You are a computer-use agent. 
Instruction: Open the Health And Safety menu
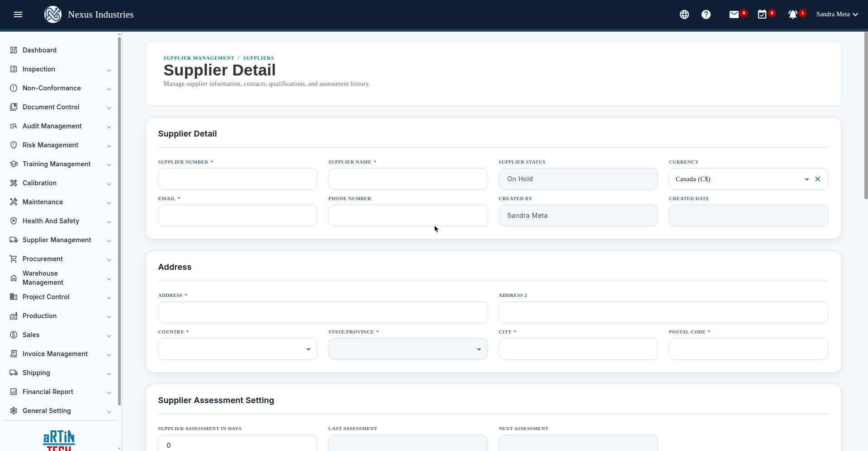(61, 221)
